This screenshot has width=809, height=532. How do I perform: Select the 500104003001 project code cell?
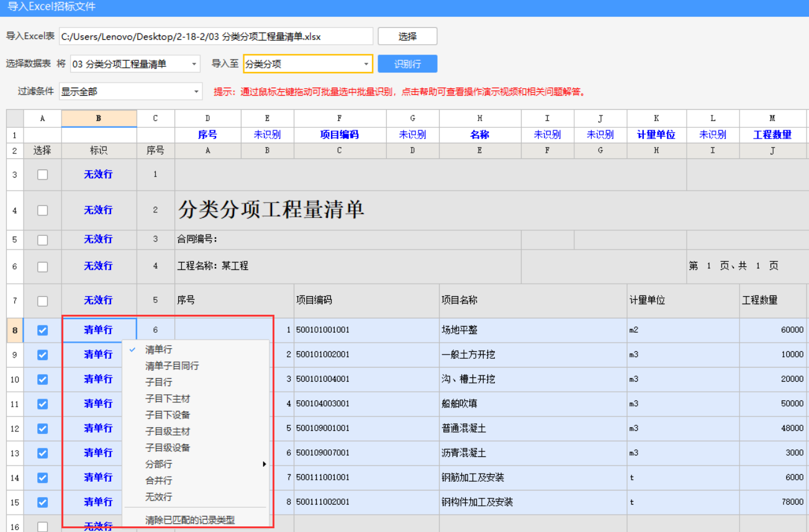point(323,404)
